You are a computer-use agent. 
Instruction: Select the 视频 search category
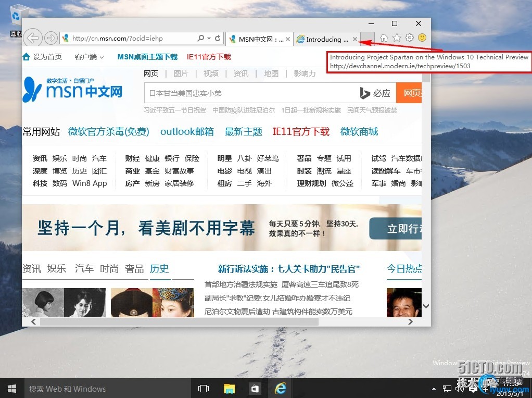pos(211,73)
